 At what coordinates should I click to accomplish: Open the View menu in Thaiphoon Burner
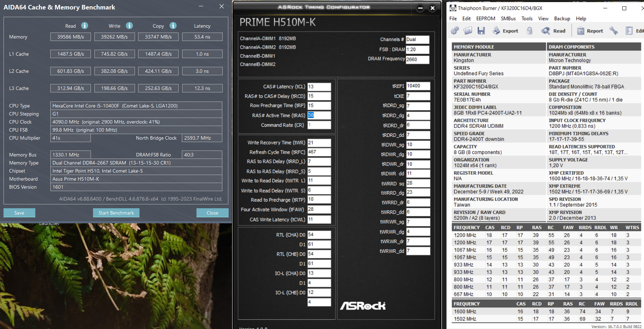(543, 19)
